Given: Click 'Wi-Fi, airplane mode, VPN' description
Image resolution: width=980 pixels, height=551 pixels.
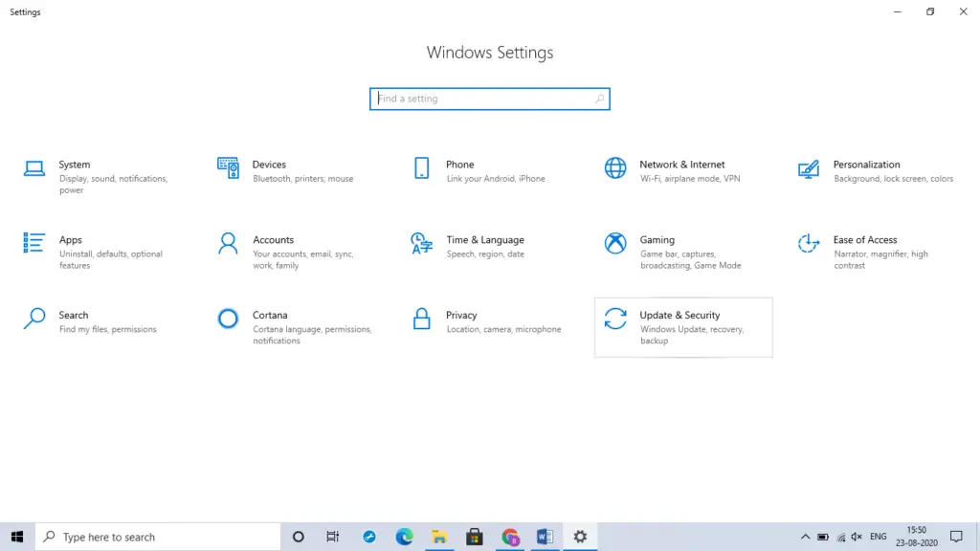Looking at the screenshot, I should [x=690, y=179].
